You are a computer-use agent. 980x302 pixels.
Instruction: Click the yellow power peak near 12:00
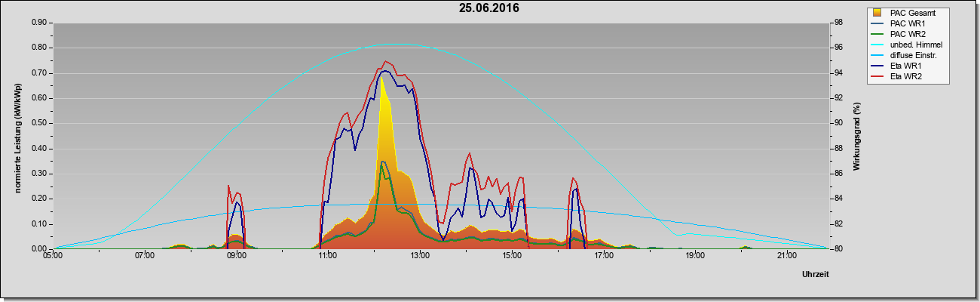[x=381, y=79]
